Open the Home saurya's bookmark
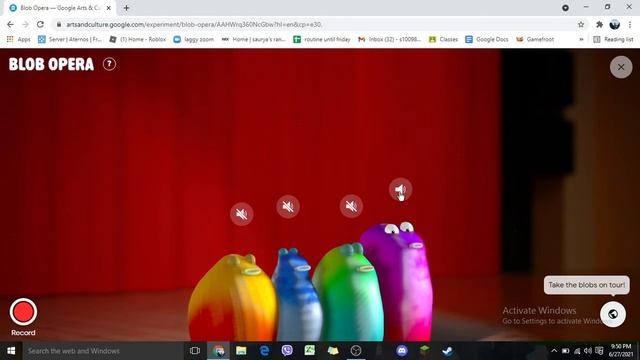The image size is (640, 360). click(x=253, y=39)
